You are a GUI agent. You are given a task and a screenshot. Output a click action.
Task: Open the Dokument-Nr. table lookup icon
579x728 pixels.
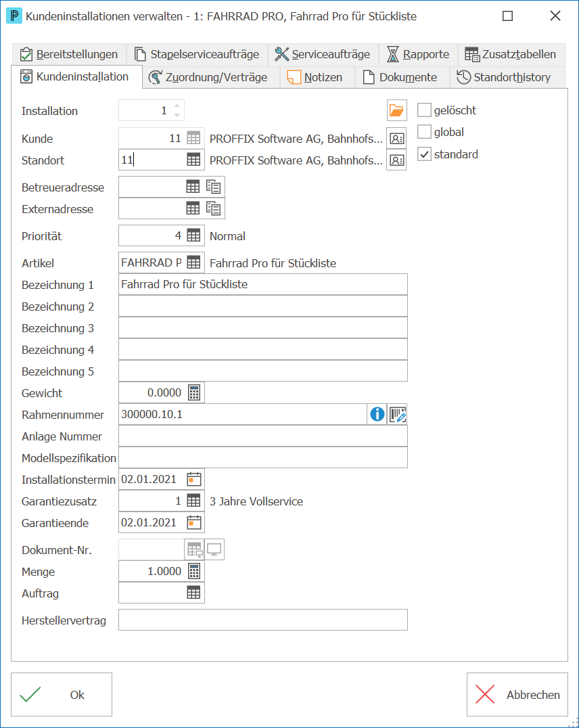(x=195, y=549)
